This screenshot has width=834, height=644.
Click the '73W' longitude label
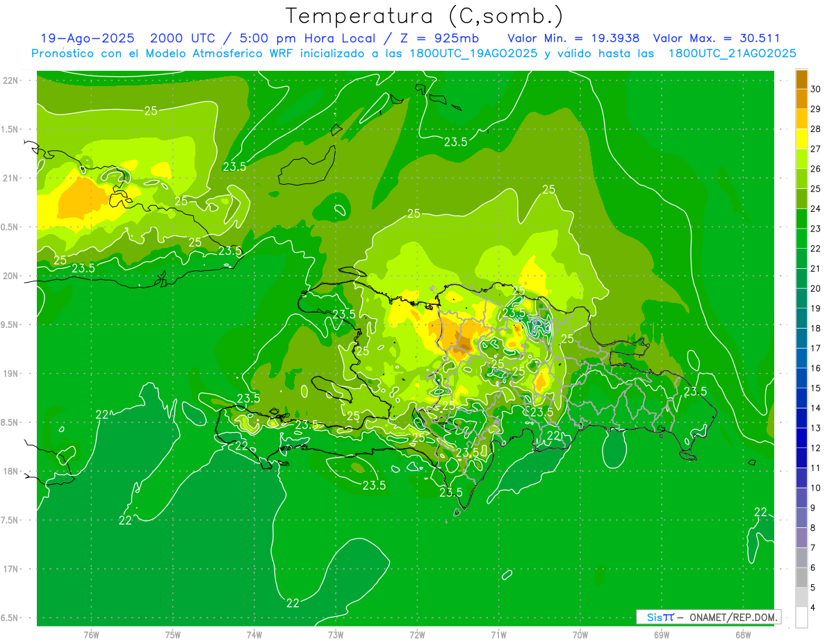click(x=336, y=635)
